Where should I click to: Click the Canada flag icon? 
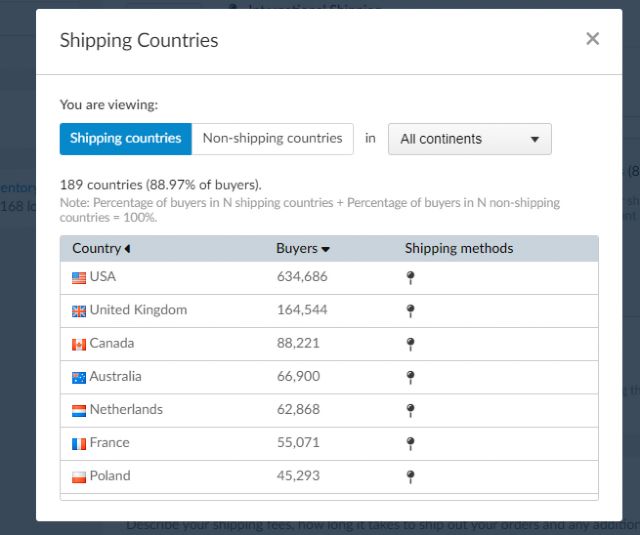79,344
